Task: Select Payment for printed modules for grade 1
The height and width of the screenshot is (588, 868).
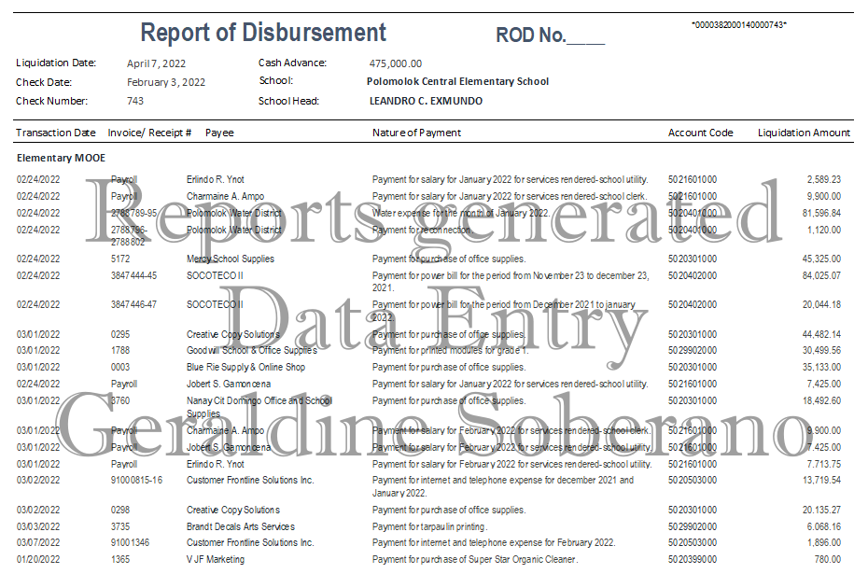Action: 451,351
